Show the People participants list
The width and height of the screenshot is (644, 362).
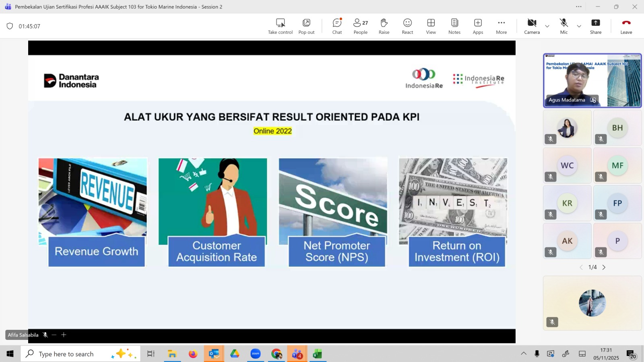[x=360, y=26]
